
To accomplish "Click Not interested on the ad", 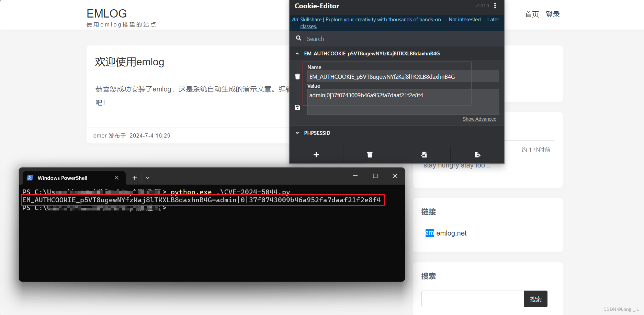I will [x=464, y=20].
